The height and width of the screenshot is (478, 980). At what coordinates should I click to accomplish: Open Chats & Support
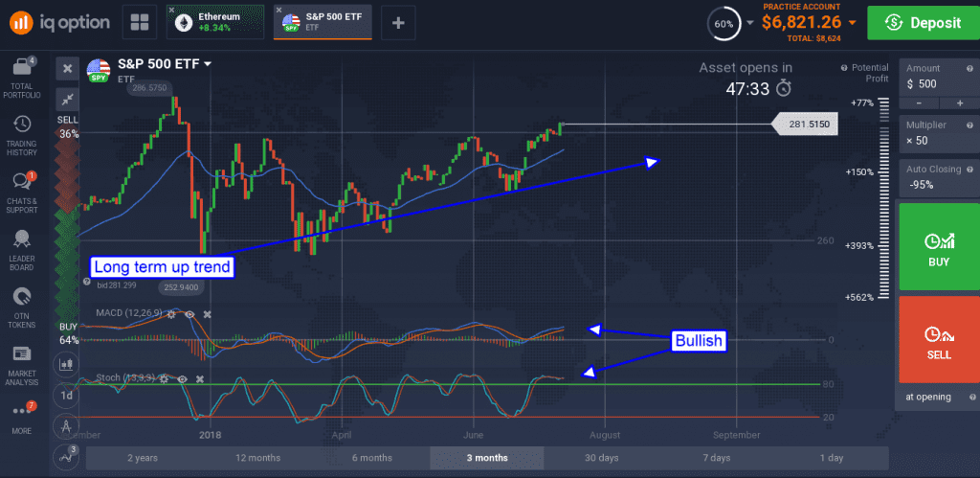point(22,193)
